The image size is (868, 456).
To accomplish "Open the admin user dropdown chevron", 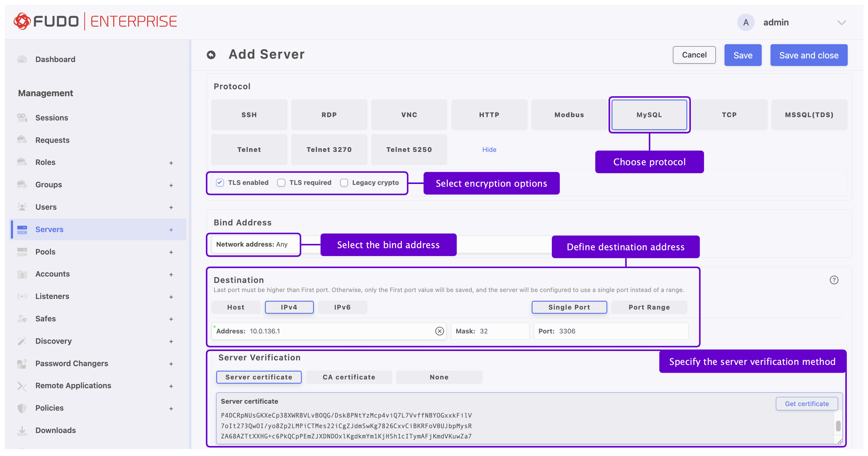I will (841, 23).
